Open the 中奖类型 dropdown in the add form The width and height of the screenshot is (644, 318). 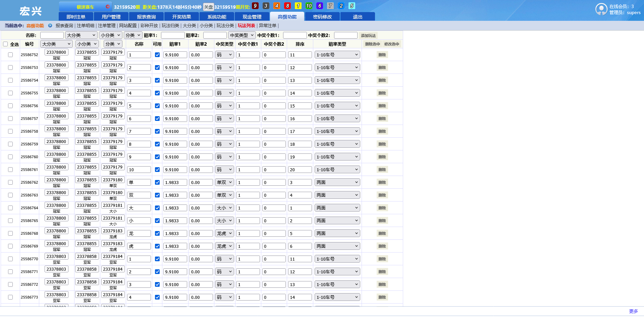[242, 35]
